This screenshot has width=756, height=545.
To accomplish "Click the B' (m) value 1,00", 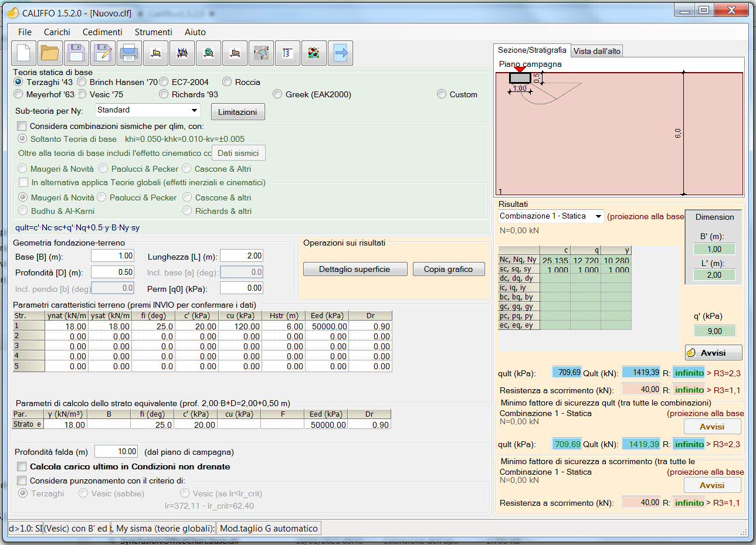I will point(714,249).
